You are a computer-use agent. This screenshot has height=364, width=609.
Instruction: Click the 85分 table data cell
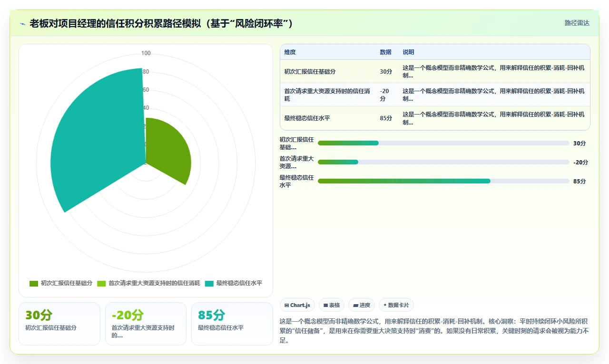point(386,118)
